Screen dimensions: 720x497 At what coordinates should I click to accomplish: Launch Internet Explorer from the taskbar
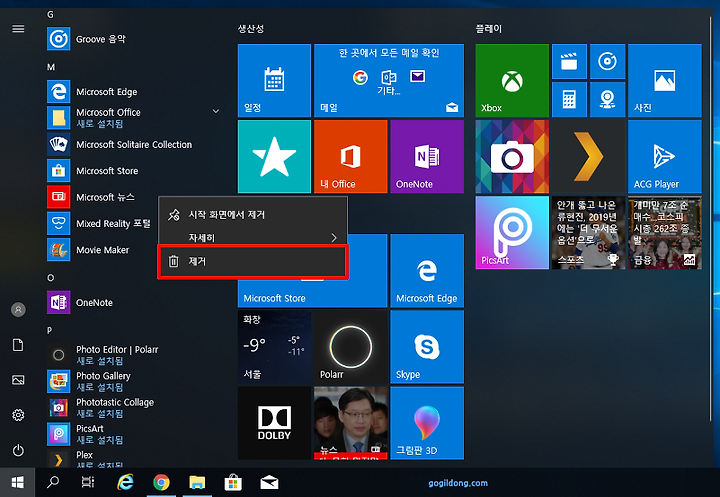(x=125, y=482)
